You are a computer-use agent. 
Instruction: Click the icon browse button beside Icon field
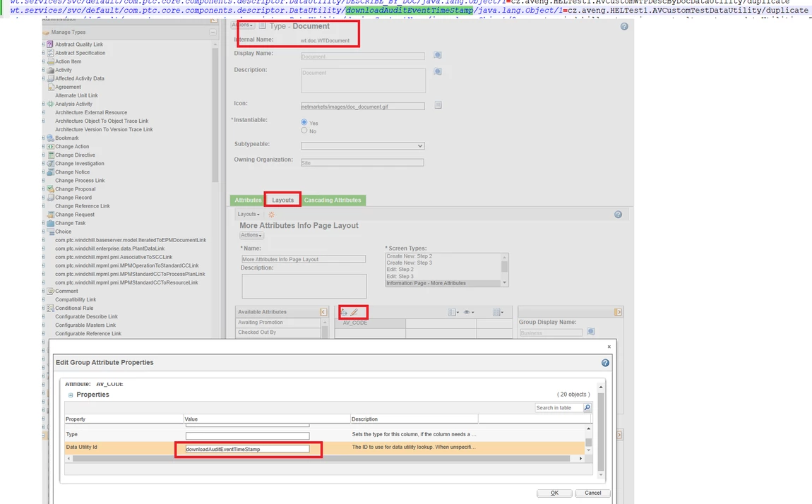coord(438,105)
